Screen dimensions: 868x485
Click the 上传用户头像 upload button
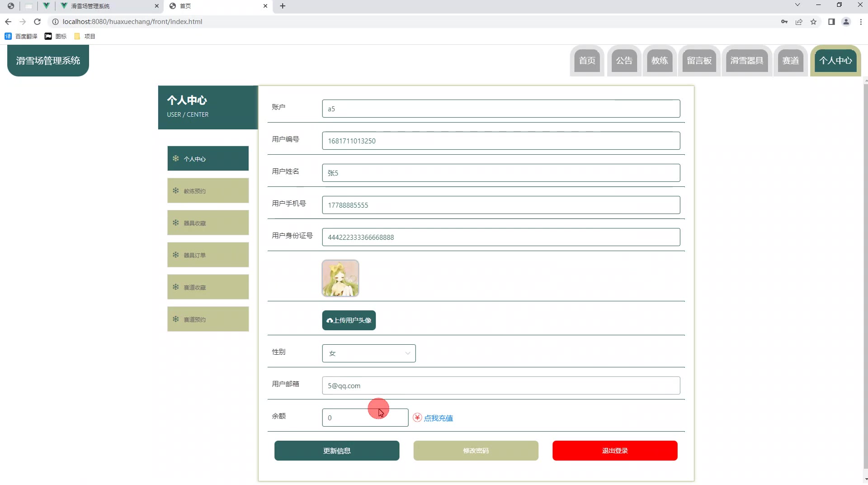(349, 320)
